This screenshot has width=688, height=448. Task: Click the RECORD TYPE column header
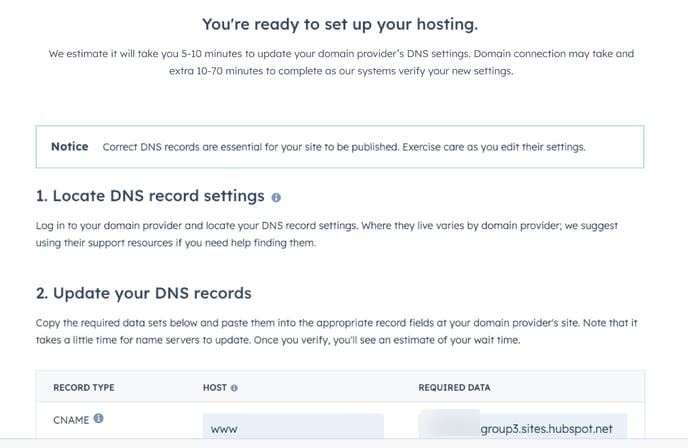click(x=84, y=387)
